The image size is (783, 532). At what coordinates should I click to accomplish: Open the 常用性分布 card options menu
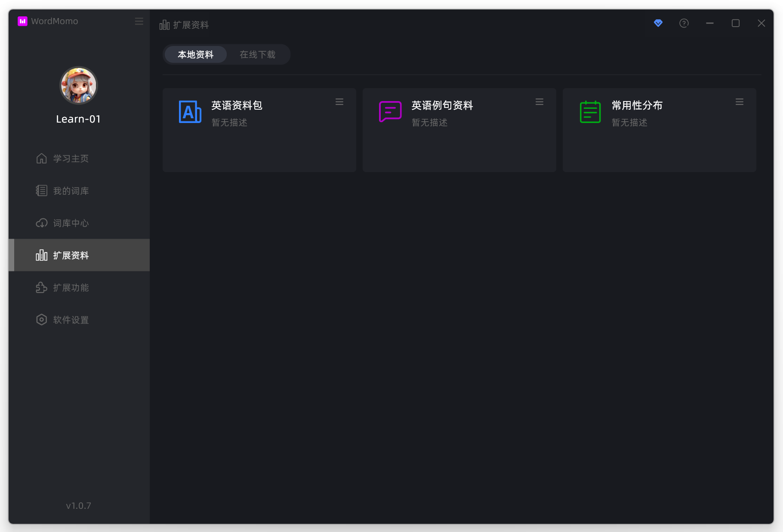pos(739,102)
